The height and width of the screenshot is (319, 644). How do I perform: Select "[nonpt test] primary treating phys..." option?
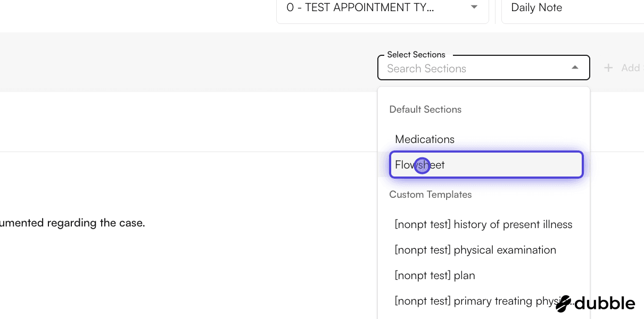point(474,301)
